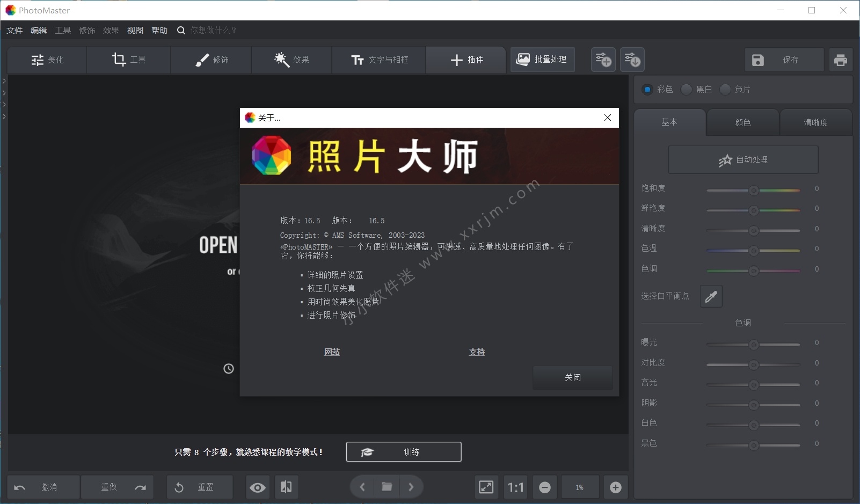Click the 重置 reset button
The image size is (860, 504).
pyautogui.click(x=200, y=487)
